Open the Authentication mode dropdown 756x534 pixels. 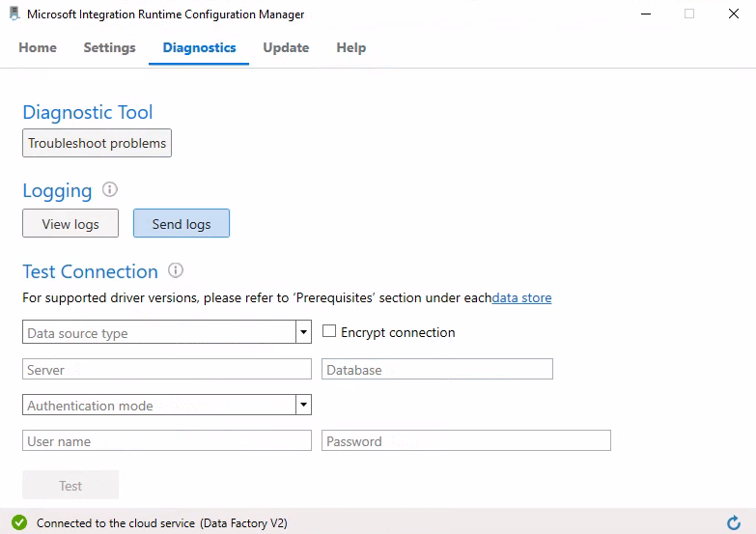304,405
